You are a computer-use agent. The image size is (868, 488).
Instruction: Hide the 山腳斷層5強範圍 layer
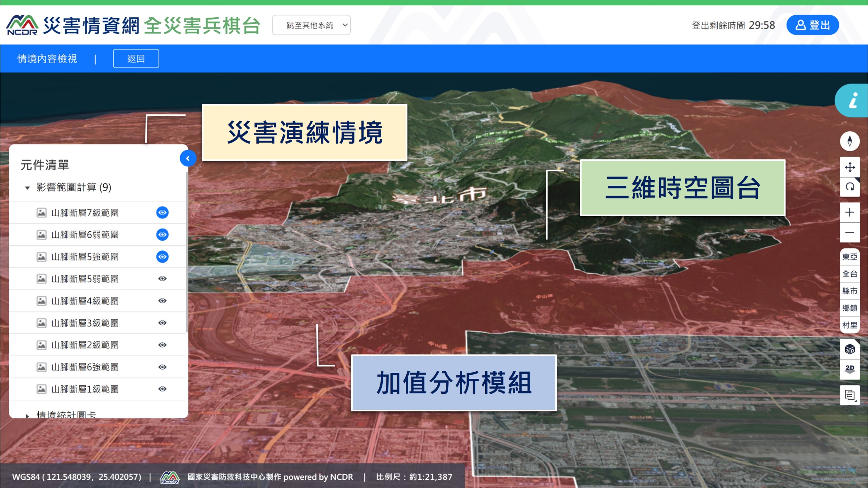click(x=162, y=257)
